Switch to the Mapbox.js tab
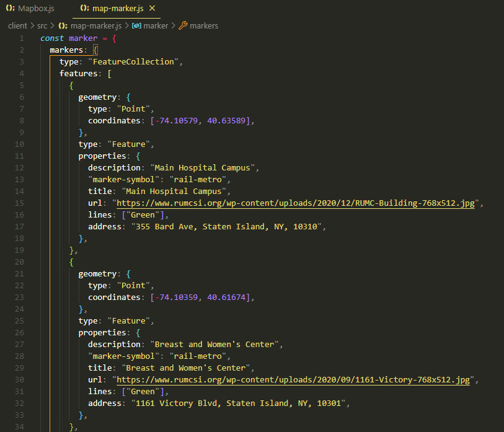This screenshot has height=432, width=504. 31,9
